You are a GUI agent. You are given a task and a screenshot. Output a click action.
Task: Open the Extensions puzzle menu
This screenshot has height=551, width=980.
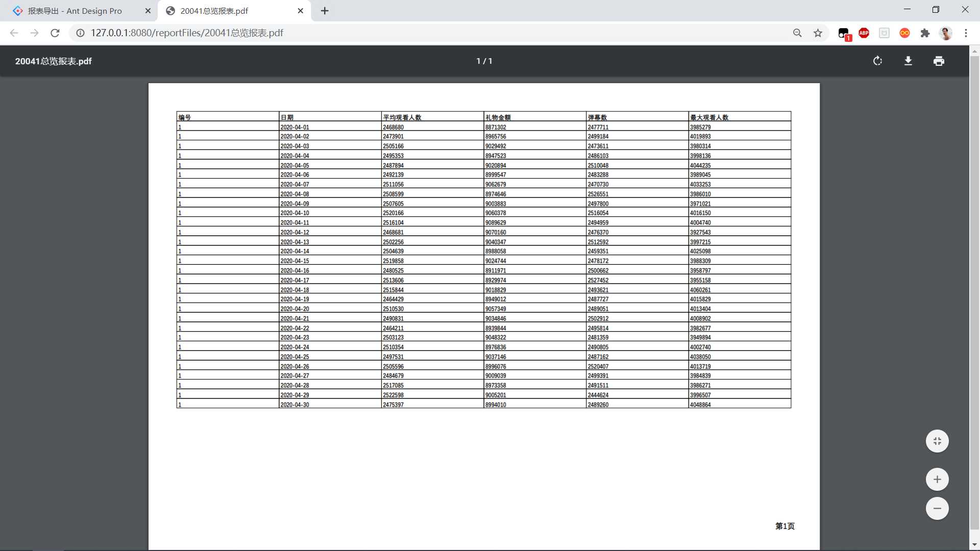925,33
